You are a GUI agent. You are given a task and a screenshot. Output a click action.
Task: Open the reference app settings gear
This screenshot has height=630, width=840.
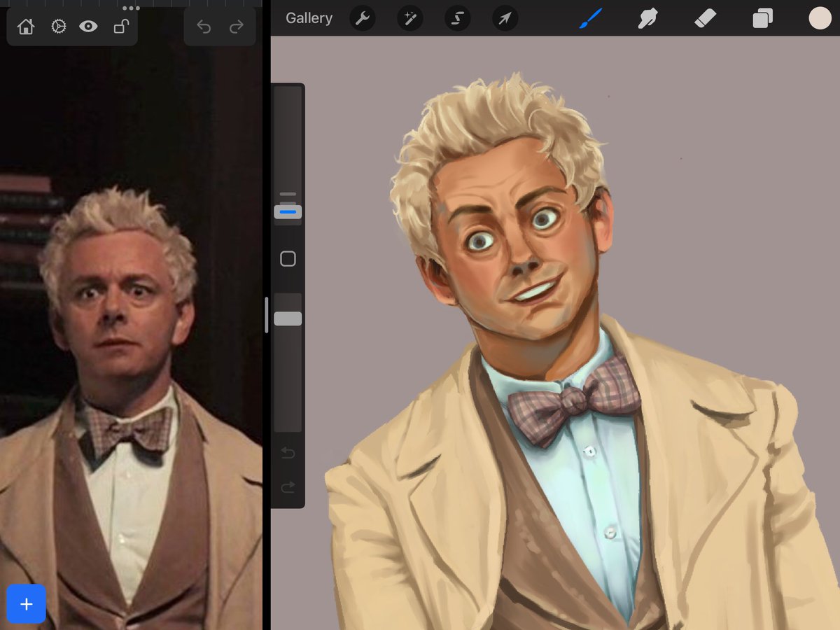[x=58, y=27]
